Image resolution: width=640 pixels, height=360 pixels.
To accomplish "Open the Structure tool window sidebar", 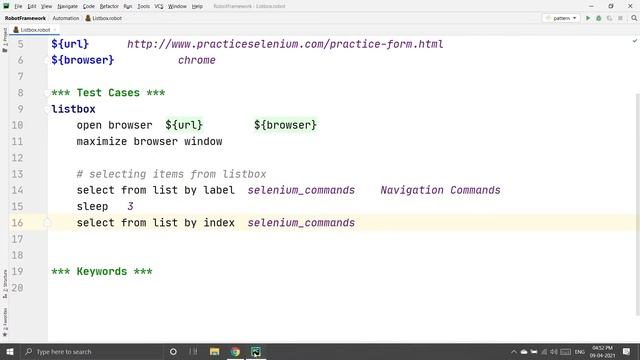I will click(5, 284).
